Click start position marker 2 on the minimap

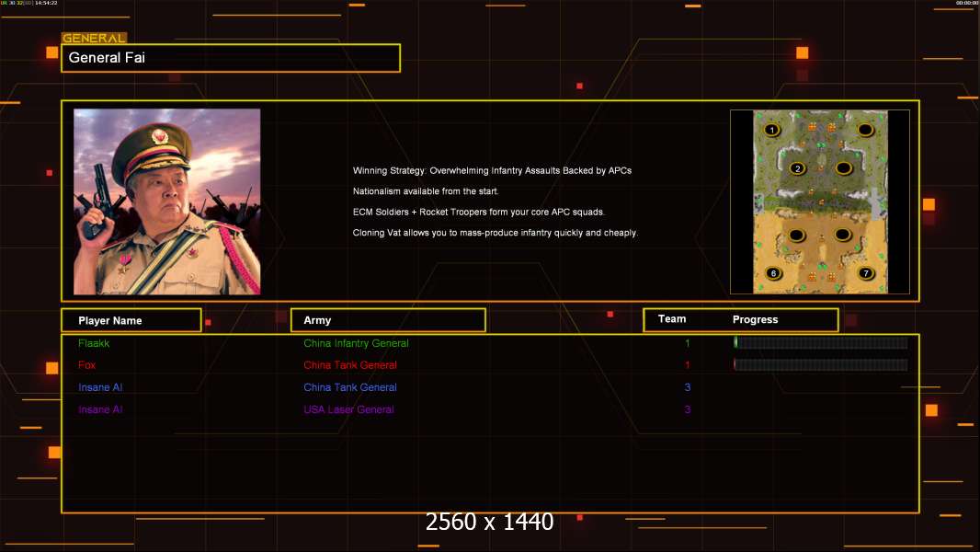(x=797, y=168)
